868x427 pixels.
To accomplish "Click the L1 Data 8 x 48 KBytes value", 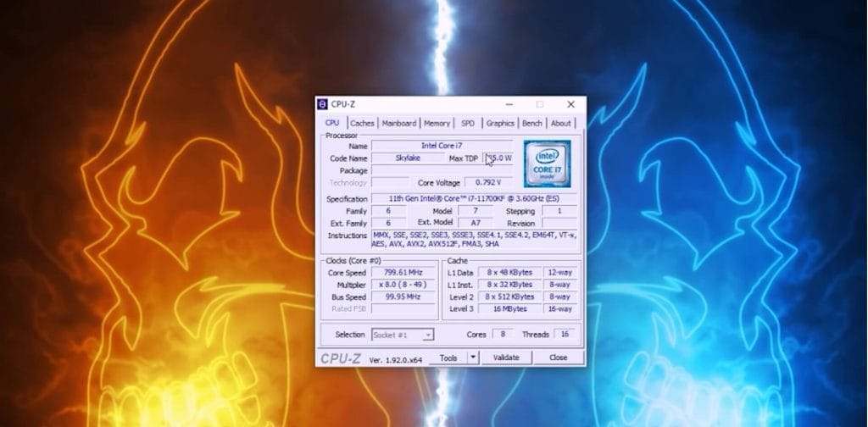I will (509, 273).
